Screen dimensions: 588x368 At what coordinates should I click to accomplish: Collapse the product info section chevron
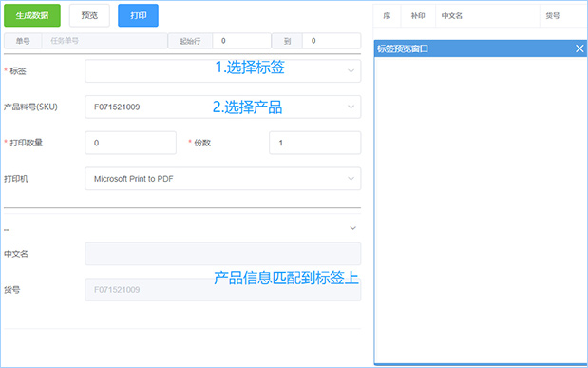pyautogui.click(x=352, y=228)
